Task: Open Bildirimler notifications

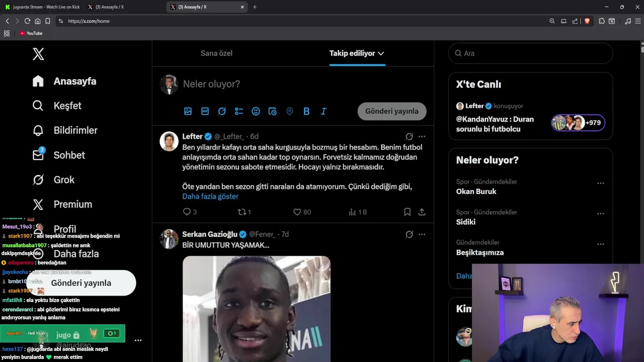Action: [x=64, y=130]
